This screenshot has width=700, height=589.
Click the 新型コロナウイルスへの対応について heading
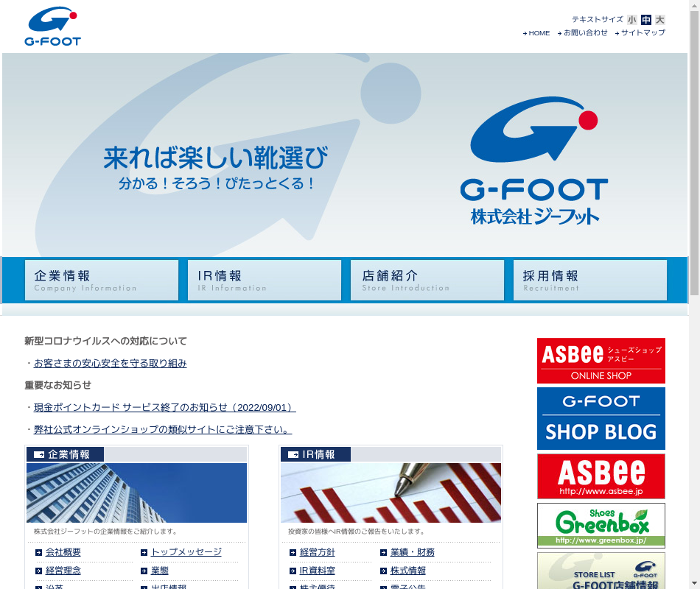coord(106,342)
